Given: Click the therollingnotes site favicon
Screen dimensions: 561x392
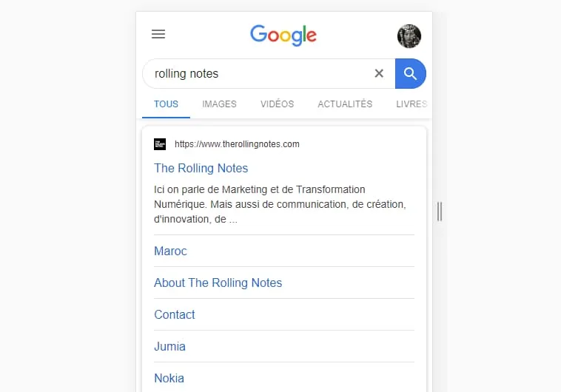Looking at the screenshot, I should [160, 144].
